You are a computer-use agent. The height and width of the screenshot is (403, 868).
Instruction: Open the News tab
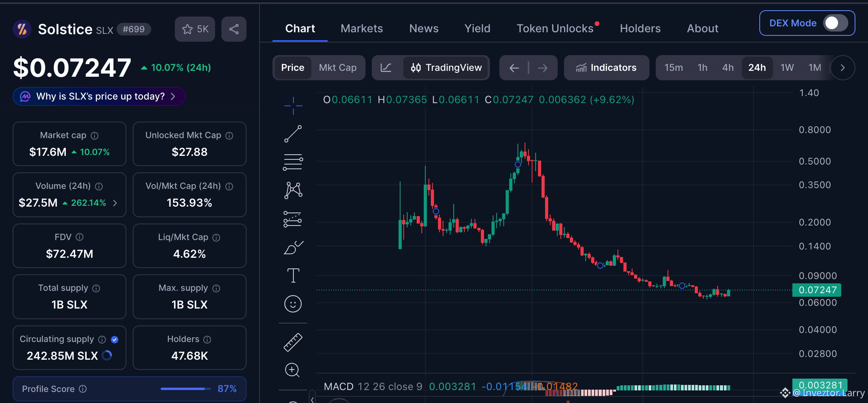424,28
